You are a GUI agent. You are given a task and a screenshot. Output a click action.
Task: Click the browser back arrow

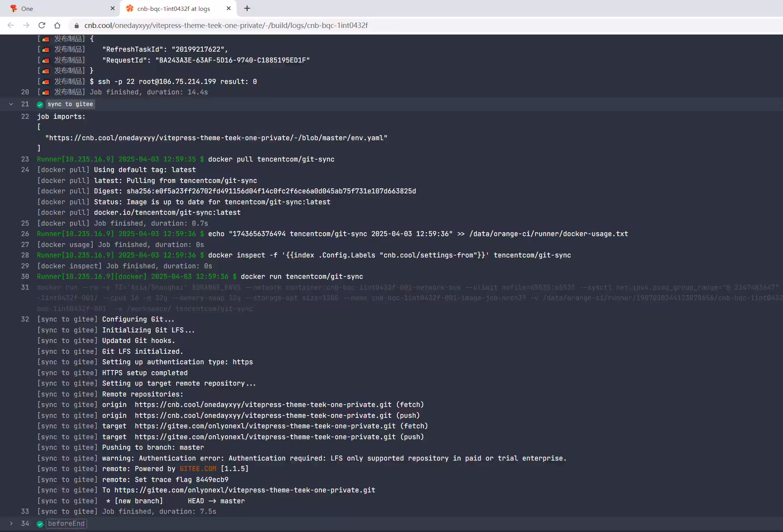10,25
